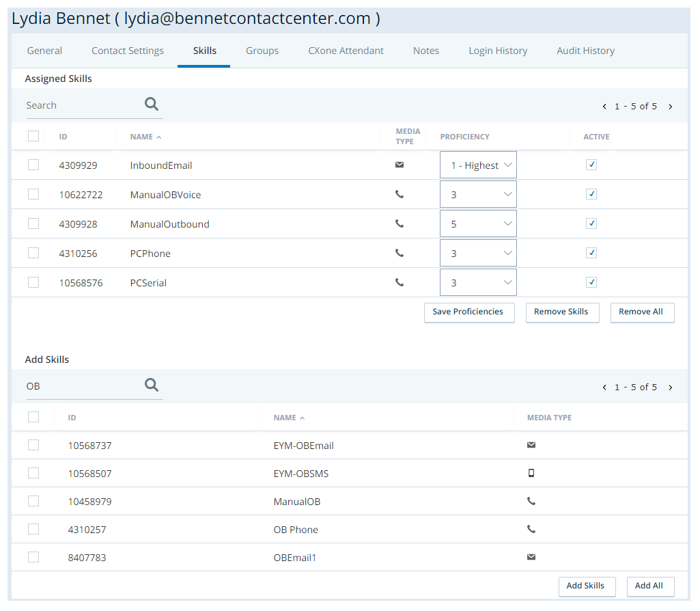Switch to the General tab
700x611 pixels.
coord(44,51)
